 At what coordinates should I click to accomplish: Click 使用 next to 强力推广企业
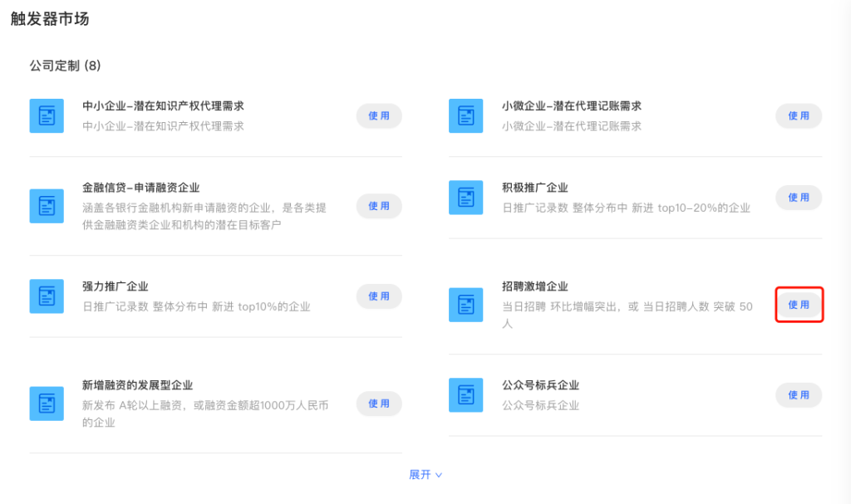click(379, 296)
